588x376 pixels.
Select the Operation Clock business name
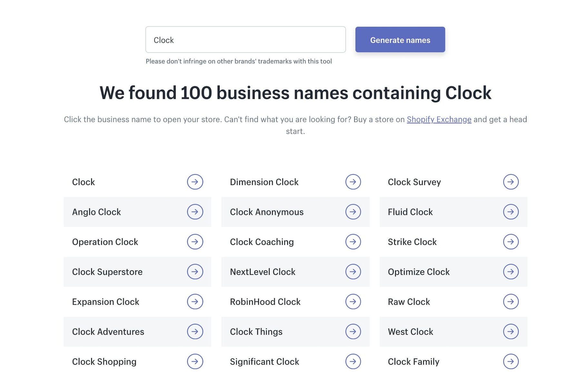coord(105,242)
